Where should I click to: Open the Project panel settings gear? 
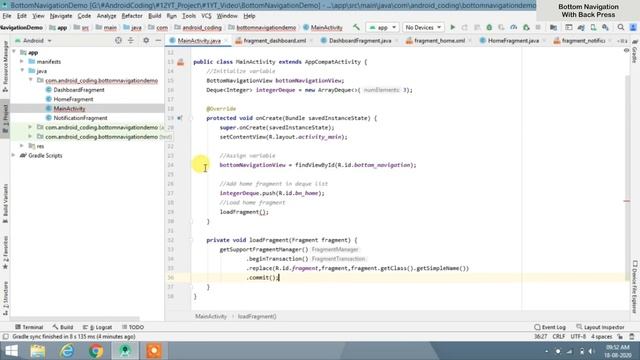pyautogui.click(x=146, y=40)
